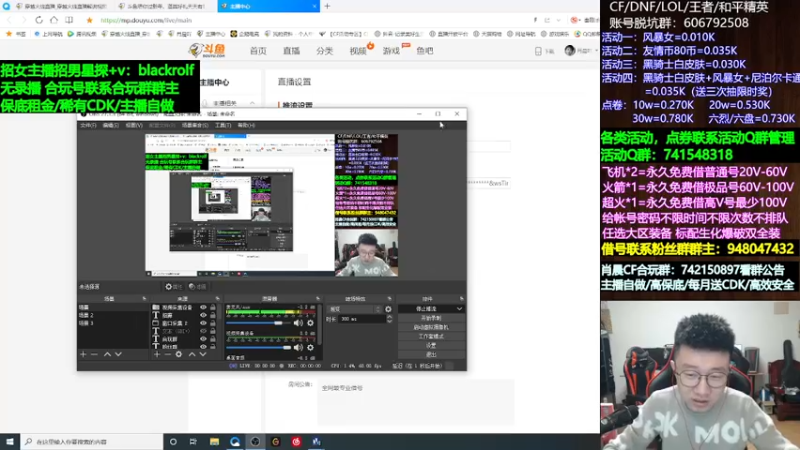Open the Windows Start menu
This screenshot has width=800, height=450.
click(10, 441)
